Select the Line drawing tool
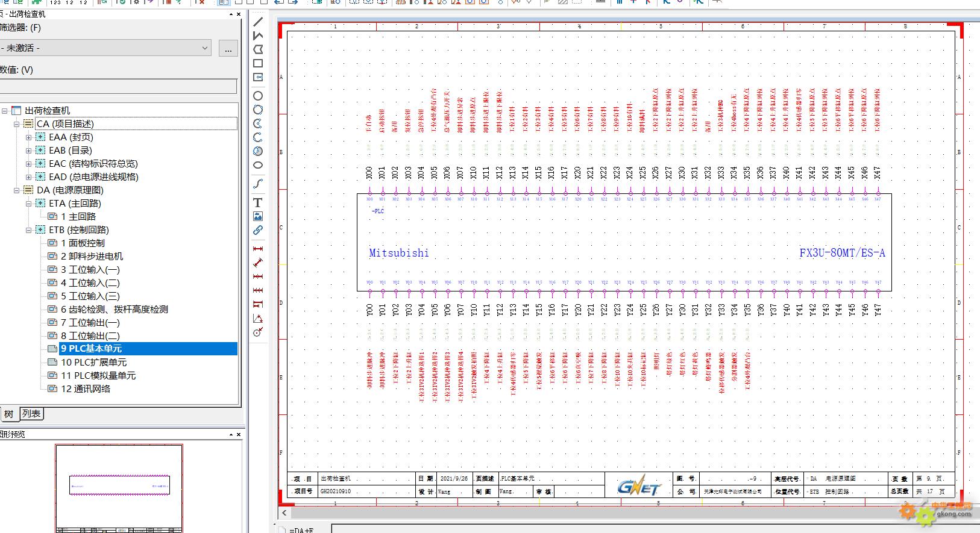This screenshot has height=533, width=980. [x=258, y=22]
